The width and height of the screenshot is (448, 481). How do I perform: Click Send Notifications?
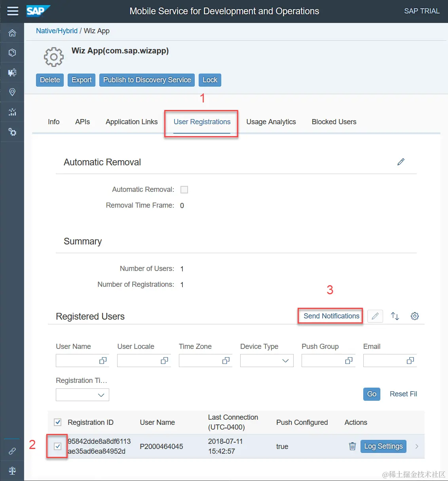331,316
